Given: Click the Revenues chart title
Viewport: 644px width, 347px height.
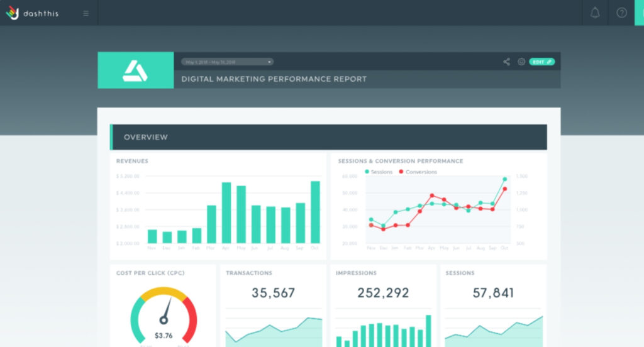Looking at the screenshot, I should [132, 161].
